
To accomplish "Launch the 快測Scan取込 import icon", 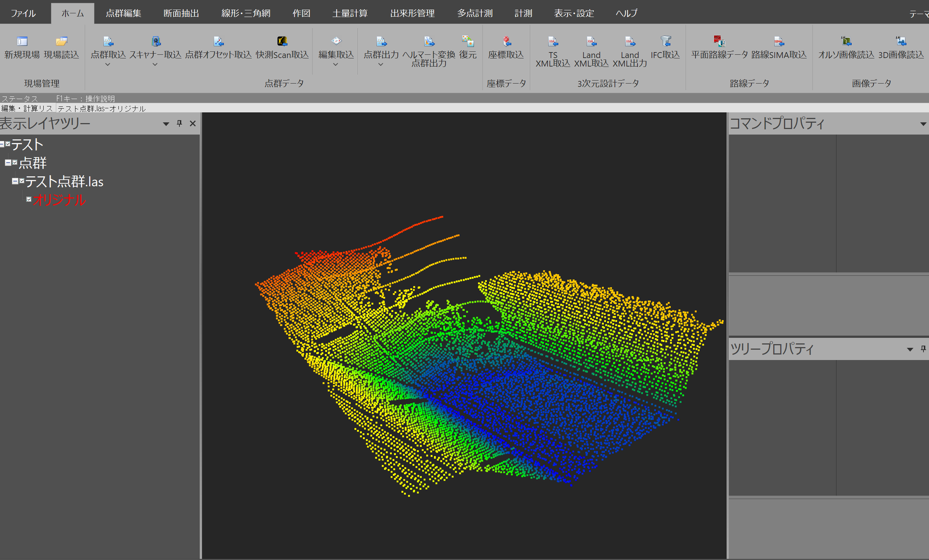I will coord(282,42).
